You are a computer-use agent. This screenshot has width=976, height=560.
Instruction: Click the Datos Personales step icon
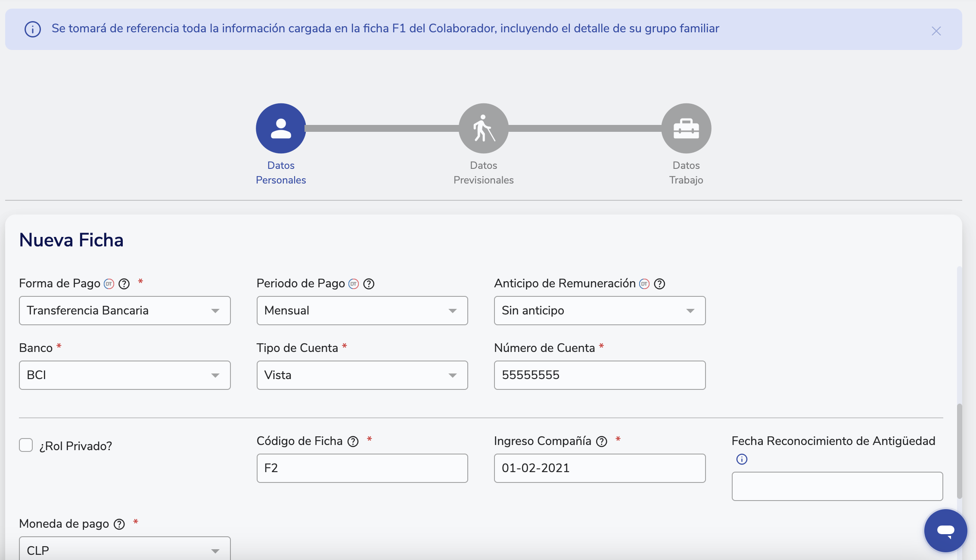281,128
